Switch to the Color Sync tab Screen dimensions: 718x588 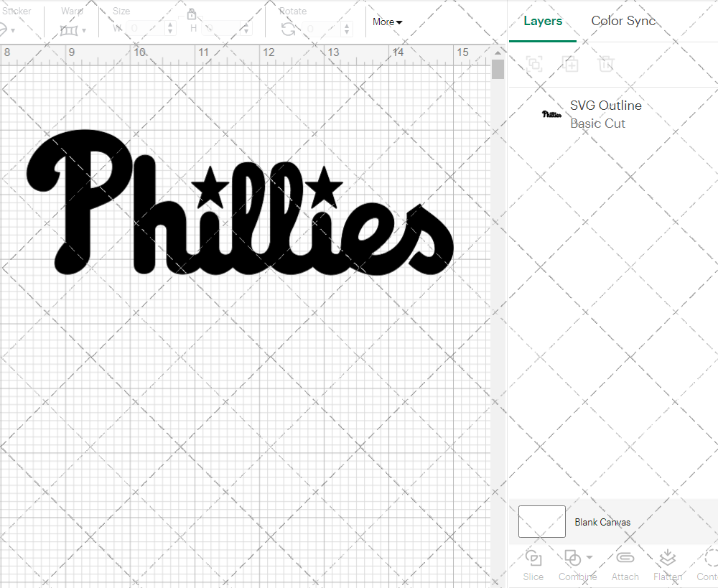(x=623, y=21)
